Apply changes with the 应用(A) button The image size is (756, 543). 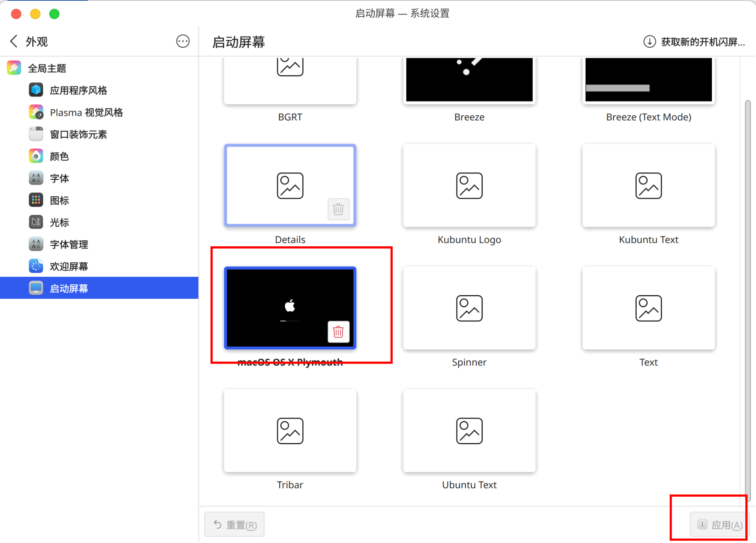point(718,525)
